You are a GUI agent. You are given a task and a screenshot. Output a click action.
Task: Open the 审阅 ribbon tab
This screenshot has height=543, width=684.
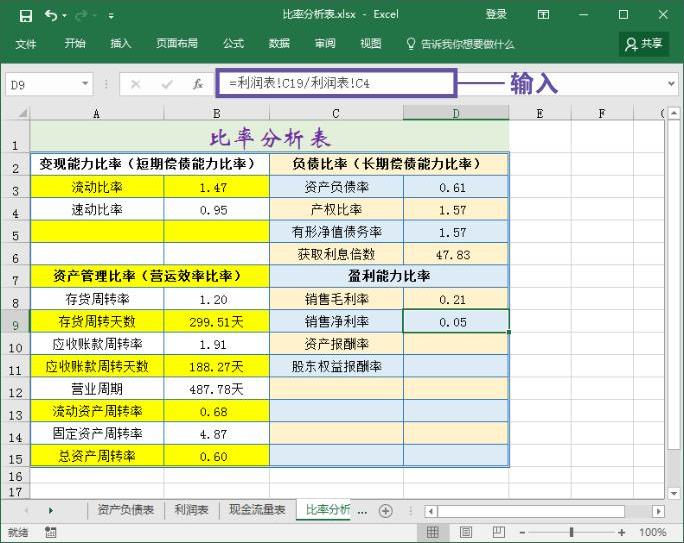(x=325, y=43)
